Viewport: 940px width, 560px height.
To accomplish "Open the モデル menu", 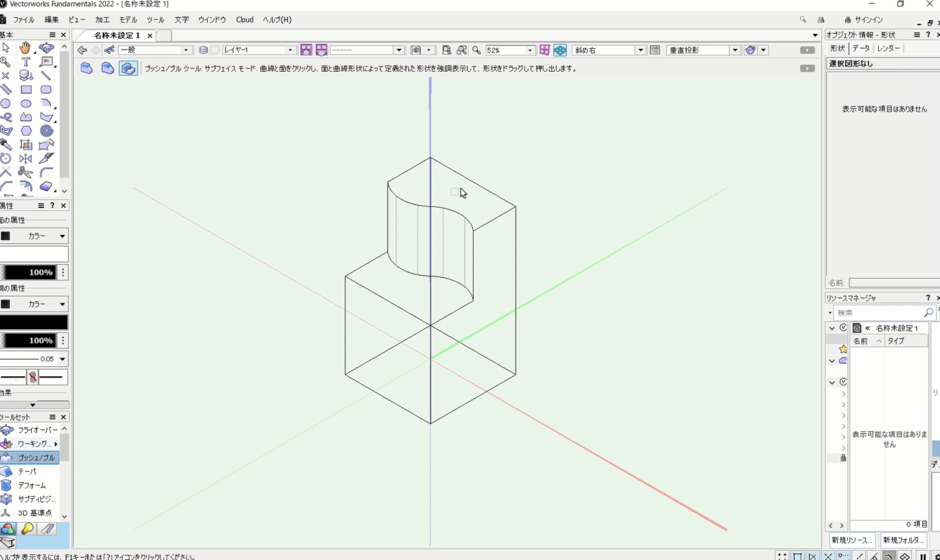I will click(128, 20).
